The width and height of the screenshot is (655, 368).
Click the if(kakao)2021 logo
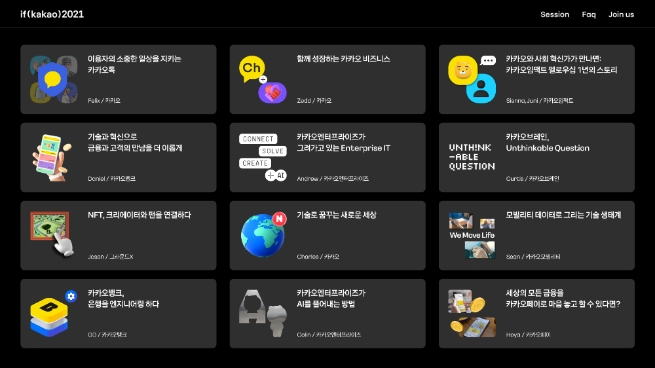click(52, 14)
